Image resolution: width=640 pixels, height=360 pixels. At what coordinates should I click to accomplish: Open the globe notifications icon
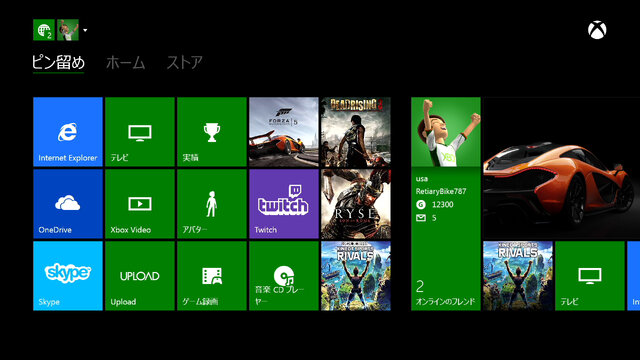click(x=44, y=30)
